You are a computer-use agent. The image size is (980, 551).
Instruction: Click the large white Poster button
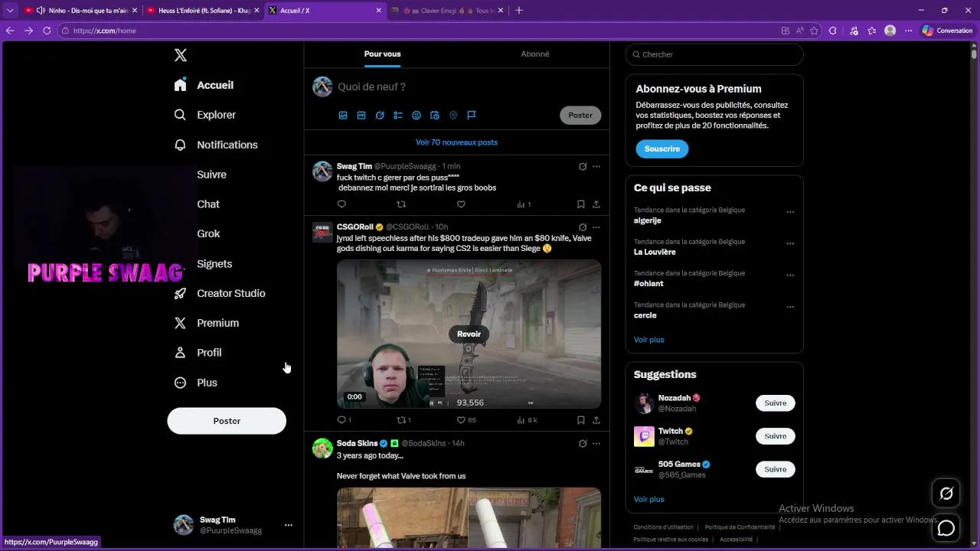click(227, 421)
